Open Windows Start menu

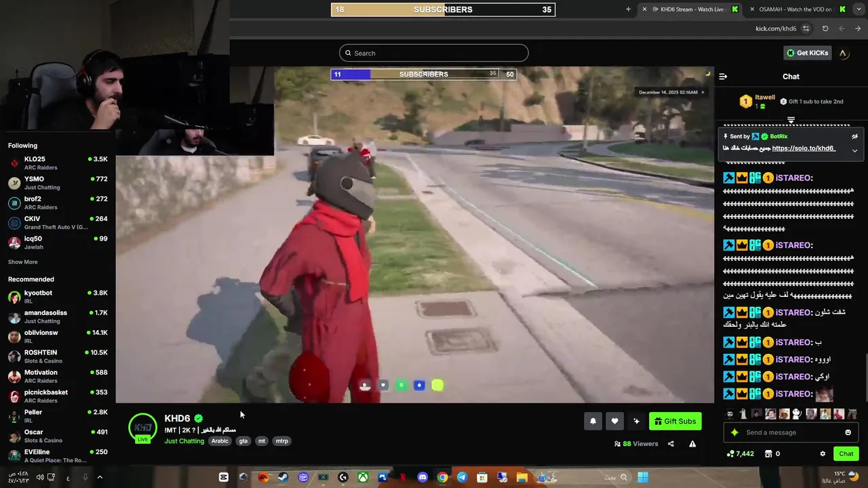(643, 477)
